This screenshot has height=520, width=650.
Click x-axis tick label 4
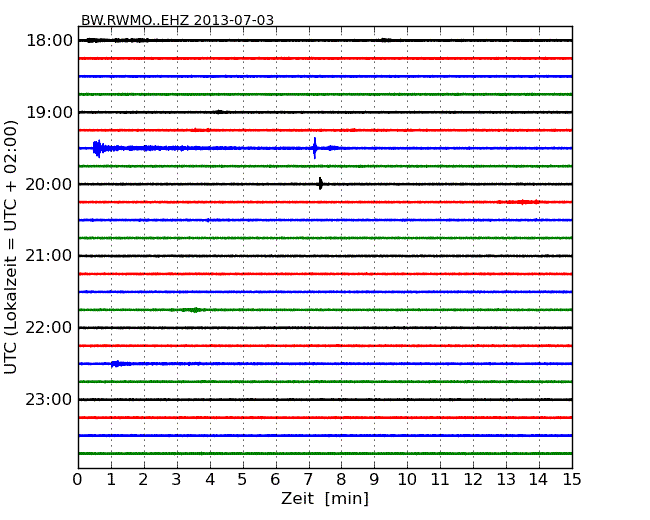pos(210,480)
